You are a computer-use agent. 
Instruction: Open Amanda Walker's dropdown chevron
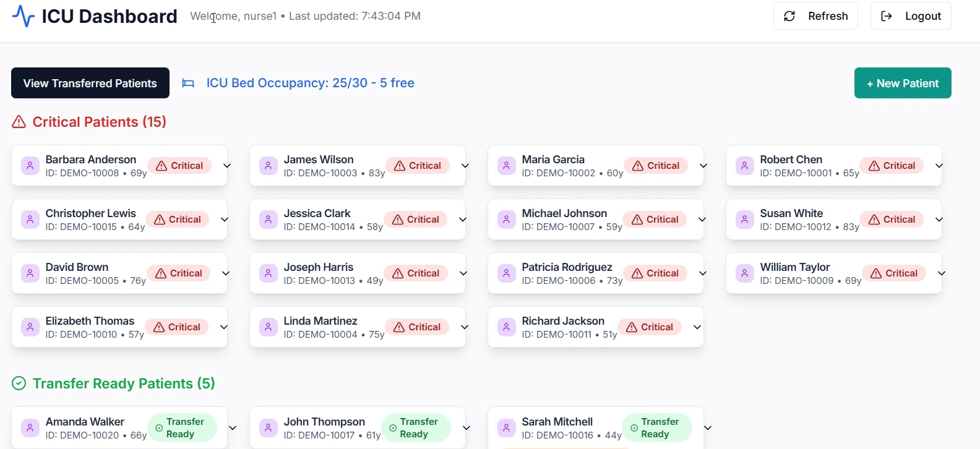[x=233, y=428]
